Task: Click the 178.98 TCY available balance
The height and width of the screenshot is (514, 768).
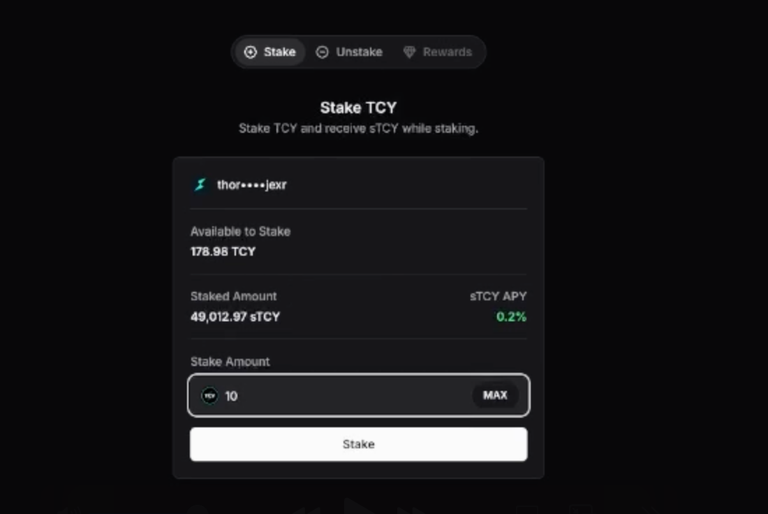Action: (223, 251)
